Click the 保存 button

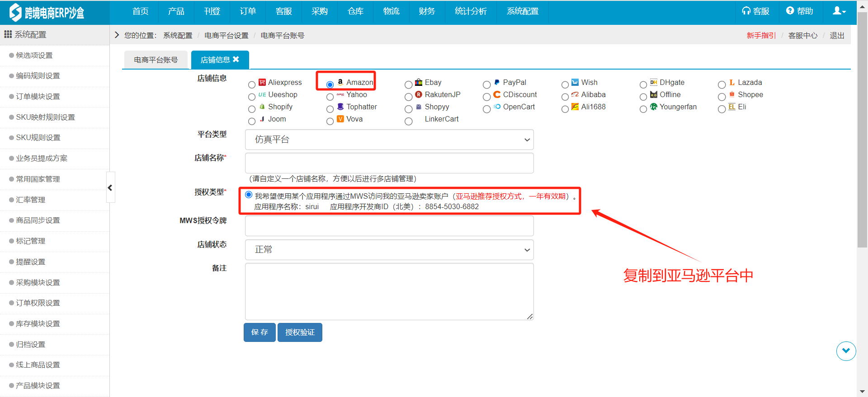pyautogui.click(x=259, y=332)
